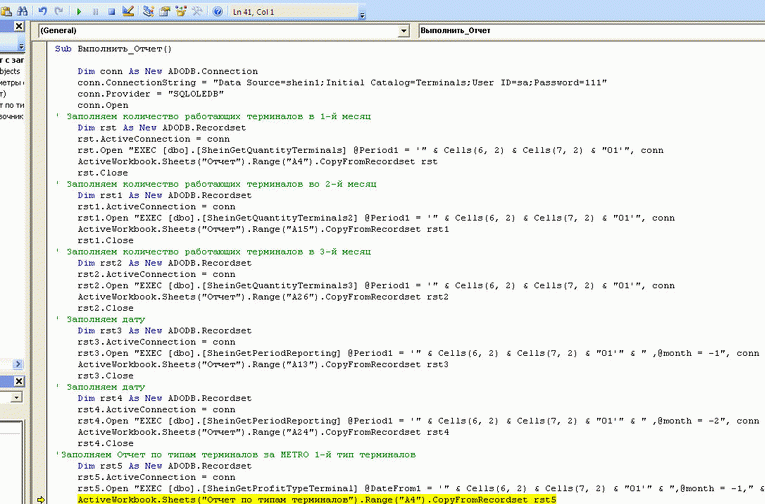Click the line conn.Provider = "SQLOLEDB"
The image size is (765, 504).
click(150, 94)
